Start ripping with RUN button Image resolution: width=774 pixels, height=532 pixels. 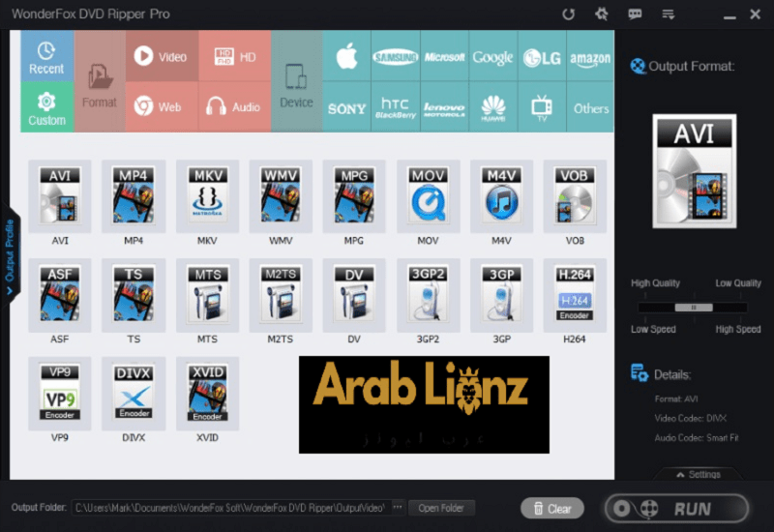pyautogui.click(x=676, y=509)
